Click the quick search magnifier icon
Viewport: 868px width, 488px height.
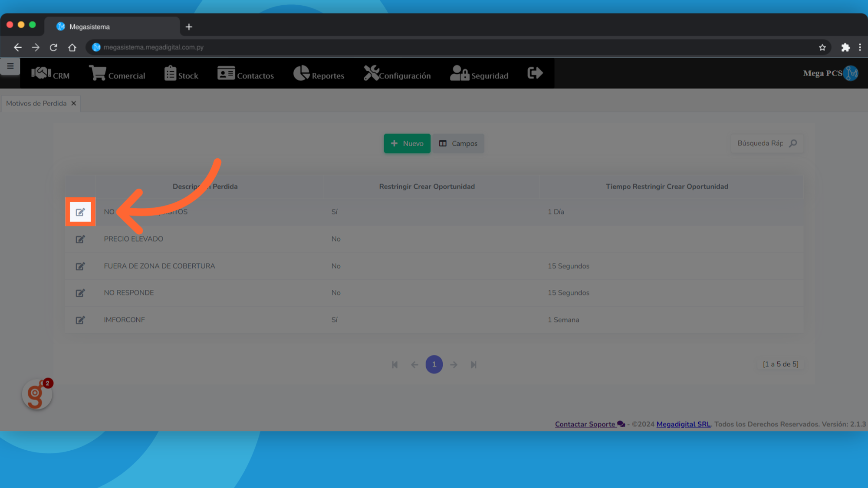coord(793,143)
